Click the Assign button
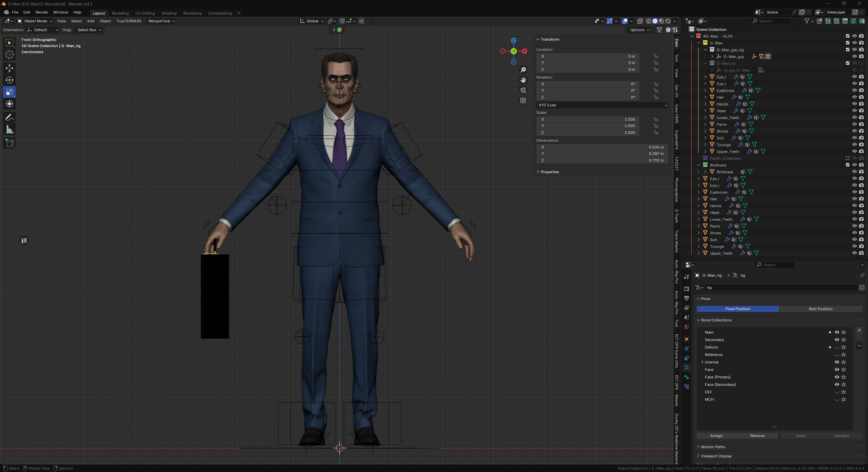 click(x=716, y=436)
